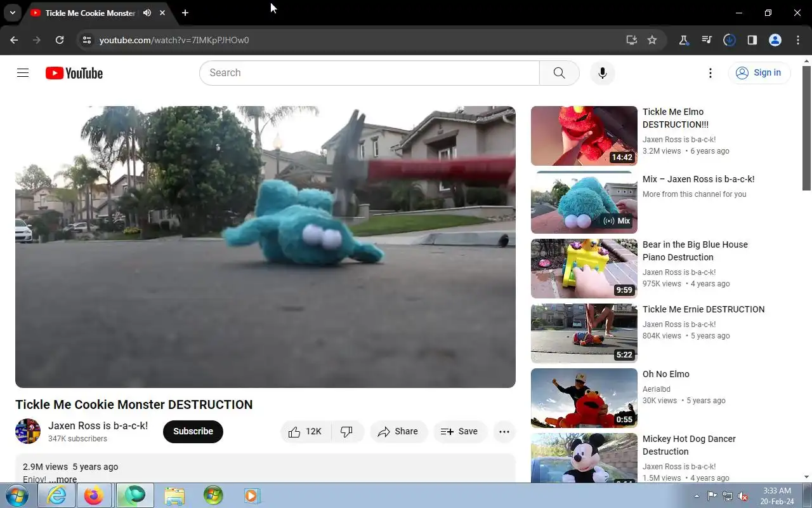Start voice search with the microphone
This screenshot has height=508, width=812.
603,73
